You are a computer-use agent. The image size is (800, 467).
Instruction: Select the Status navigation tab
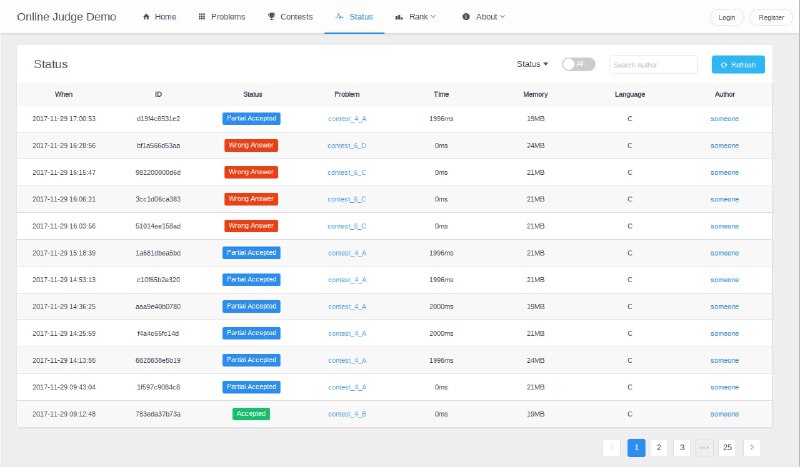coord(354,17)
